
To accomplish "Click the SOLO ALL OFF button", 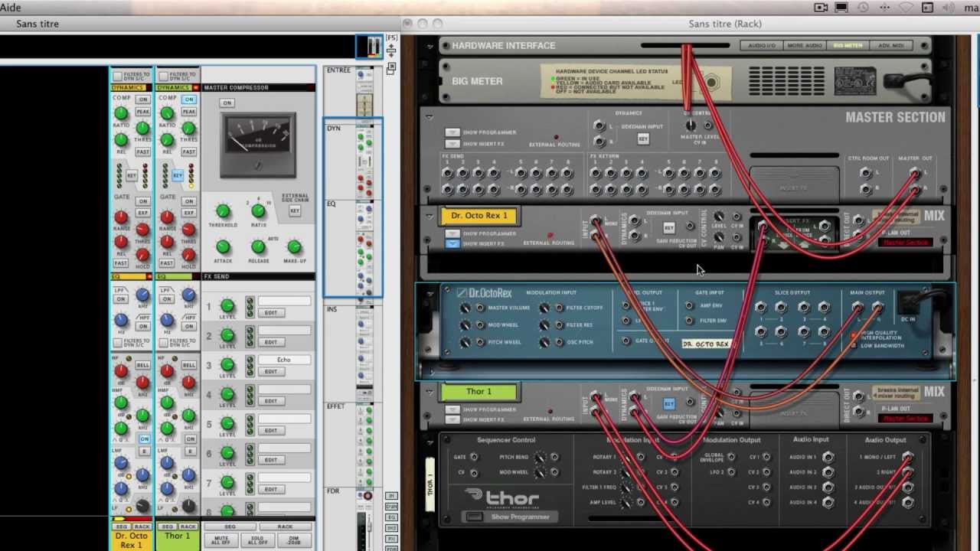I will [x=257, y=540].
